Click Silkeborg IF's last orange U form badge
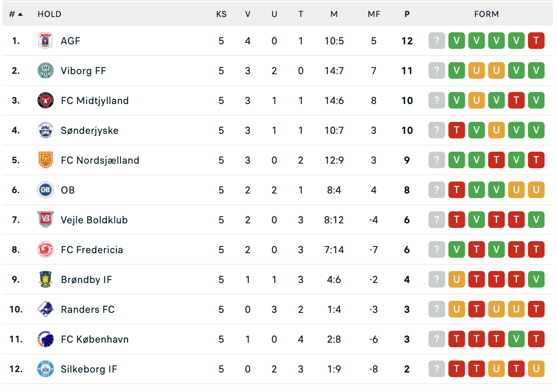 (x=536, y=369)
